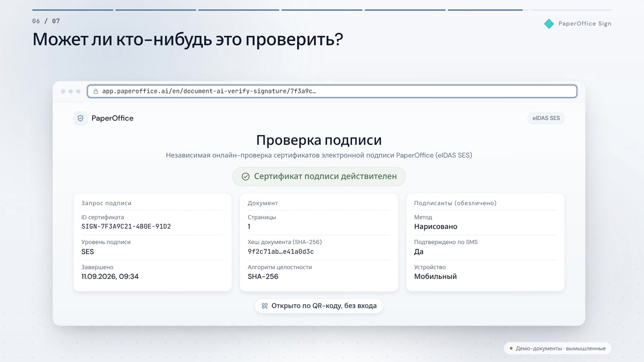Select document hash 9f2c71ab…e41a0d3c
The image size is (644, 362).
click(x=281, y=252)
